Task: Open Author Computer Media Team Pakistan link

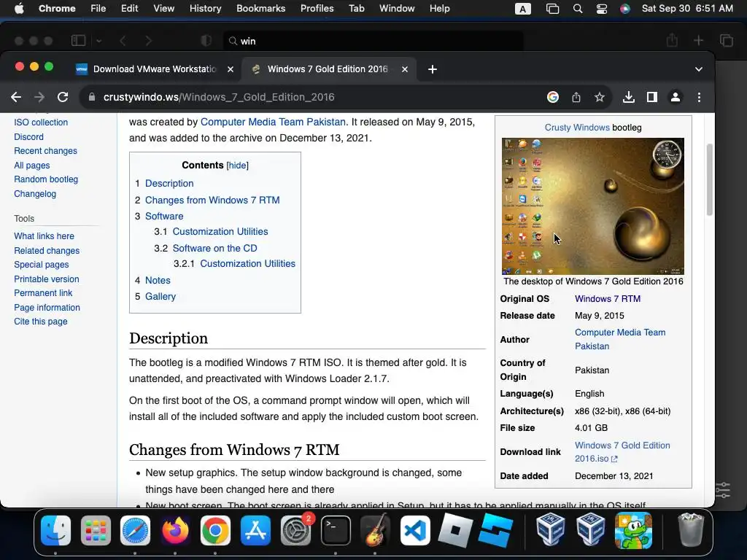Action: (x=620, y=339)
